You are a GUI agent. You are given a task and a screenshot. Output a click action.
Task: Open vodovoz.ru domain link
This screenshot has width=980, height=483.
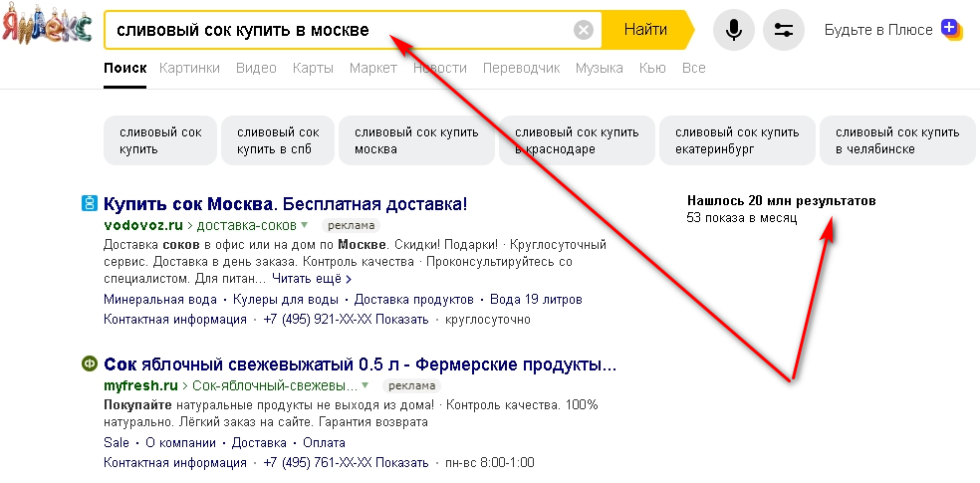point(141,225)
